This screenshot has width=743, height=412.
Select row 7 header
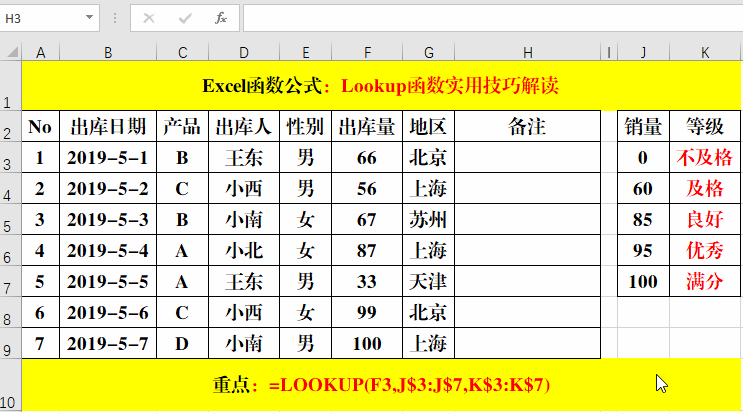tap(10, 281)
